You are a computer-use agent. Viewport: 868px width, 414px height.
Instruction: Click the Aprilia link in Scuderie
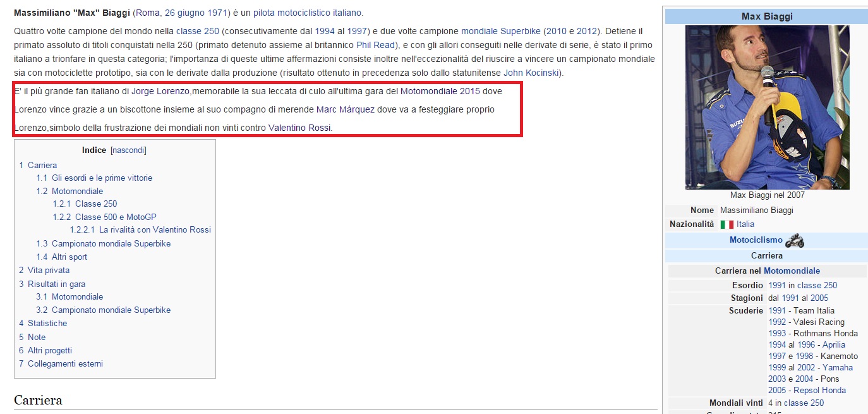tap(833, 344)
